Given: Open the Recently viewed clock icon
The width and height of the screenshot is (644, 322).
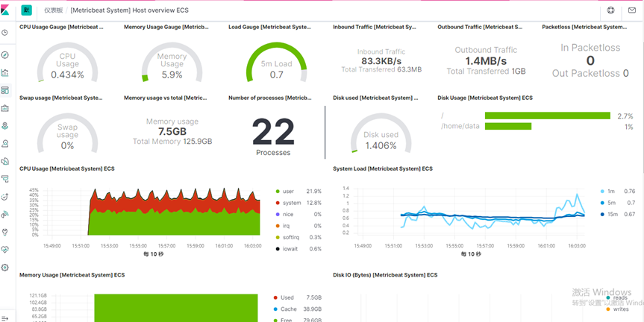Looking at the screenshot, I should point(5,32).
